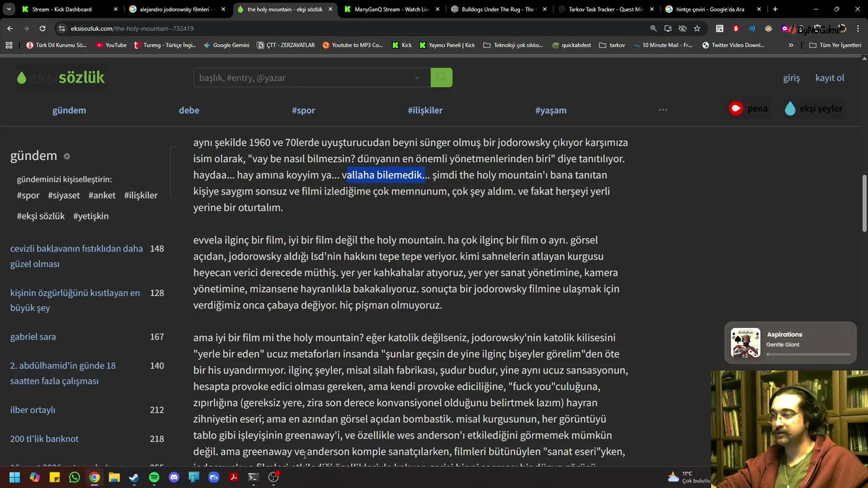Switch to the Tarkov Task Tracker tab
868x488 pixels.
coord(606,9)
